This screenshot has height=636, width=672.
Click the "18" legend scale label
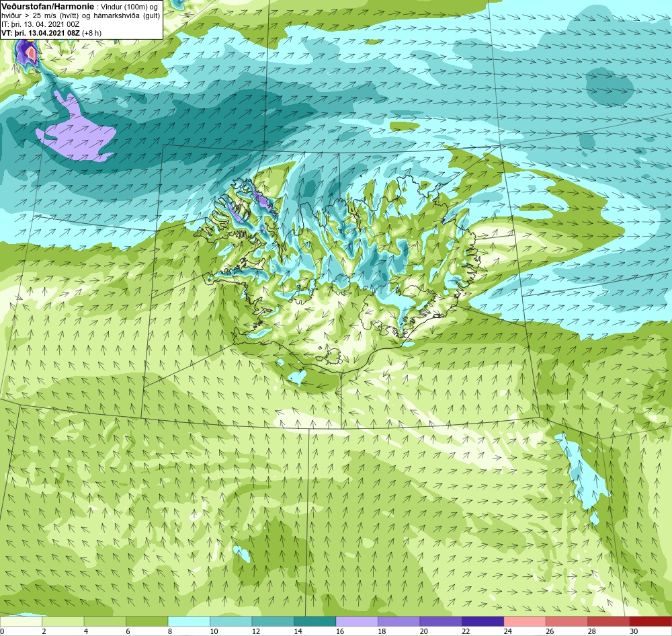(x=382, y=631)
